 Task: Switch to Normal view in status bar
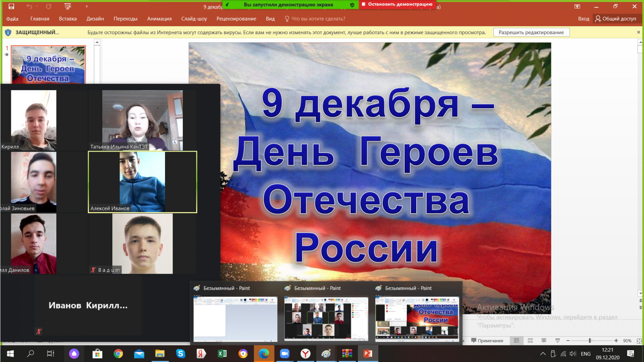pos(516,341)
